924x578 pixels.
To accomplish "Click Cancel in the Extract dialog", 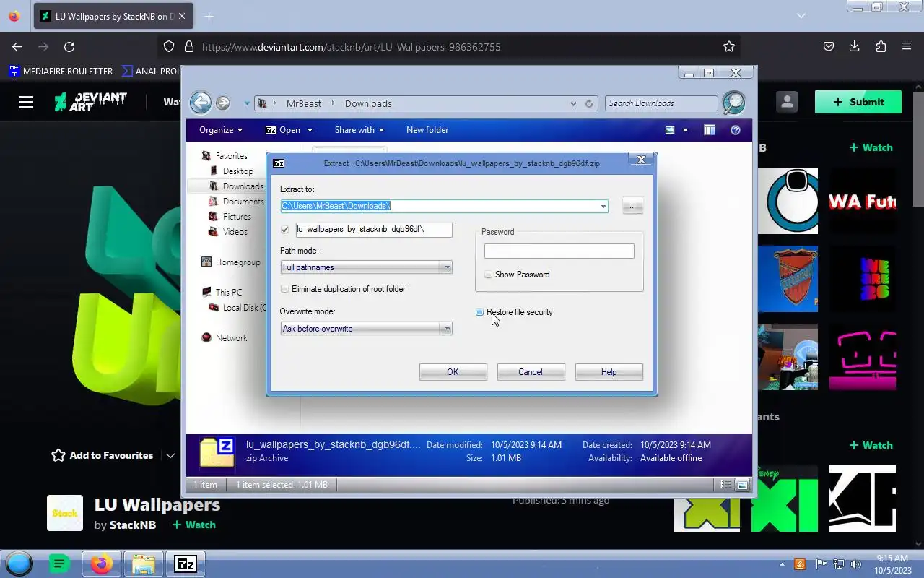I will click(531, 372).
